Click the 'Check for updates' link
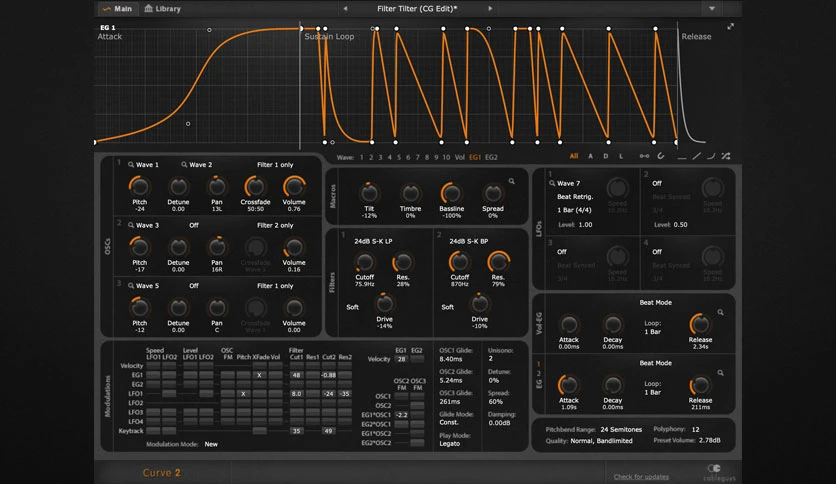 pos(641,477)
